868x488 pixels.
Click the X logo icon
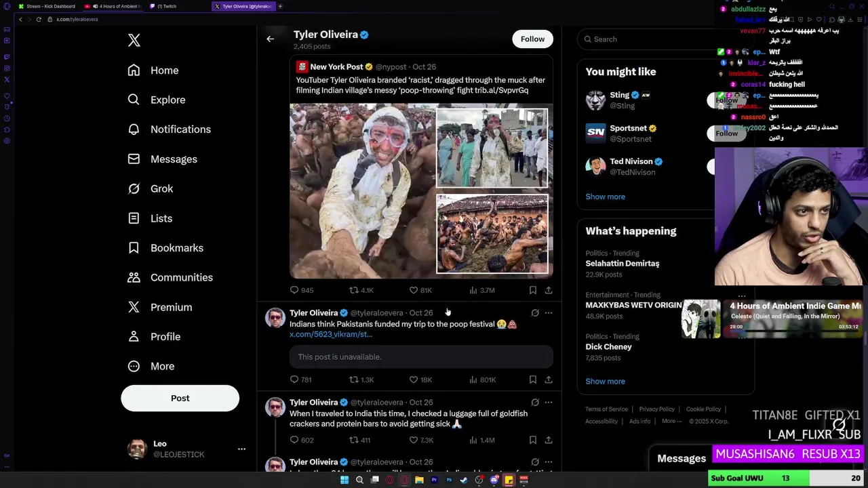[x=134, y=41]
